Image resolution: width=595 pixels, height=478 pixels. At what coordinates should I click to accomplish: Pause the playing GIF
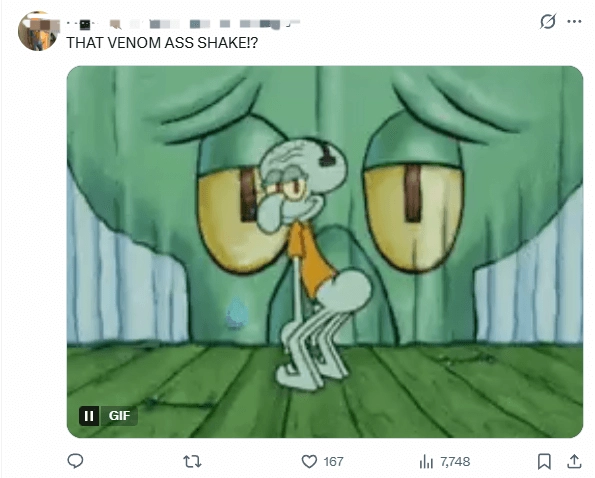89,416
